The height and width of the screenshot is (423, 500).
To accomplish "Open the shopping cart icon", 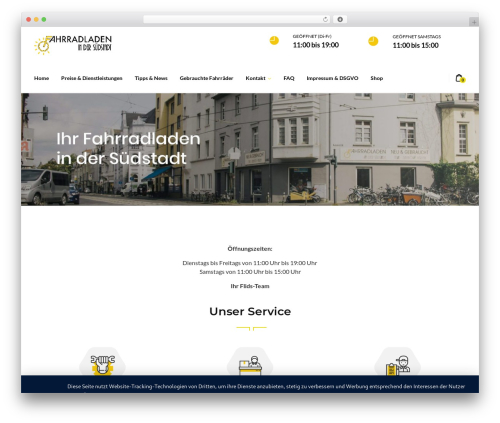I will 460,78.
